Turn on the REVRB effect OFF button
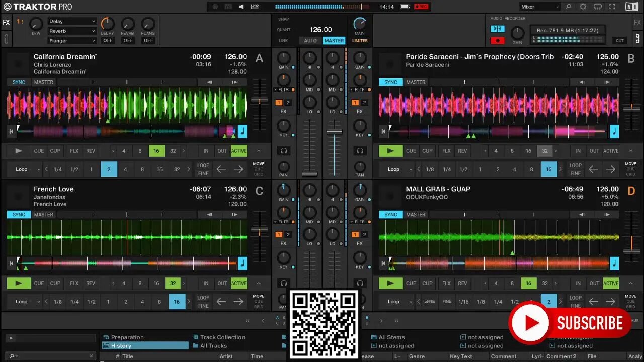 pyautogui.click(x=128, y=40)
